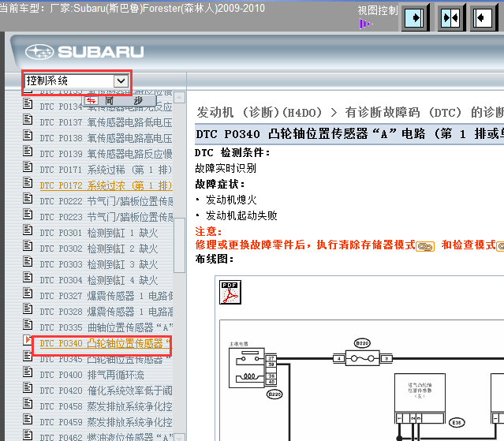Open DTC P0328 爆震传感器 entry
The image size is (504, 441).
pos(106,312)
